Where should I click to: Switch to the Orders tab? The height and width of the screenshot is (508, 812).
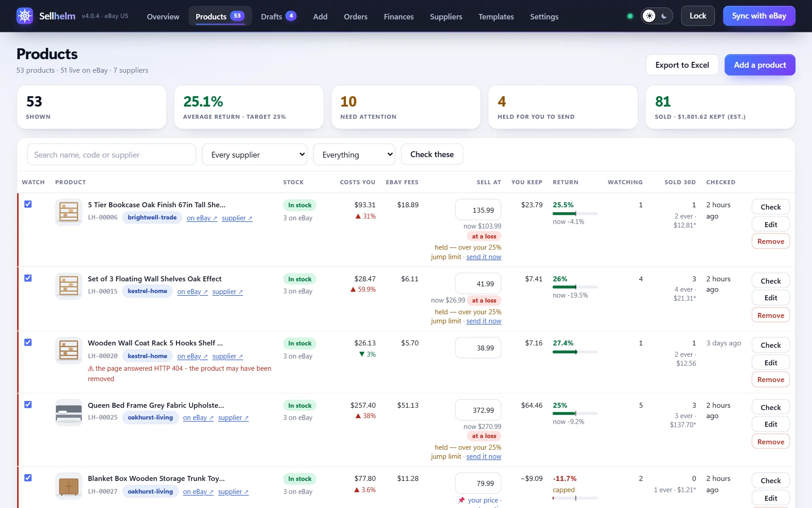355,17
